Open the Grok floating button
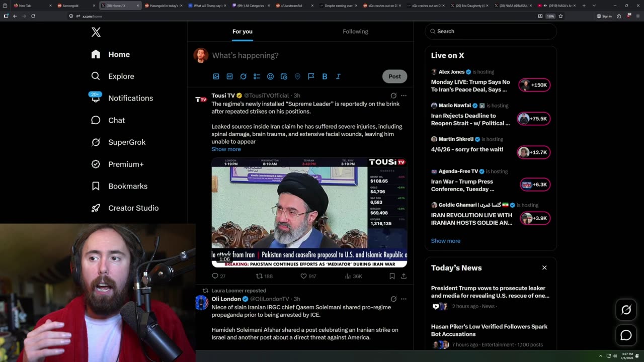This screenshot has height=362, width=644. click(x=626, y=310)
